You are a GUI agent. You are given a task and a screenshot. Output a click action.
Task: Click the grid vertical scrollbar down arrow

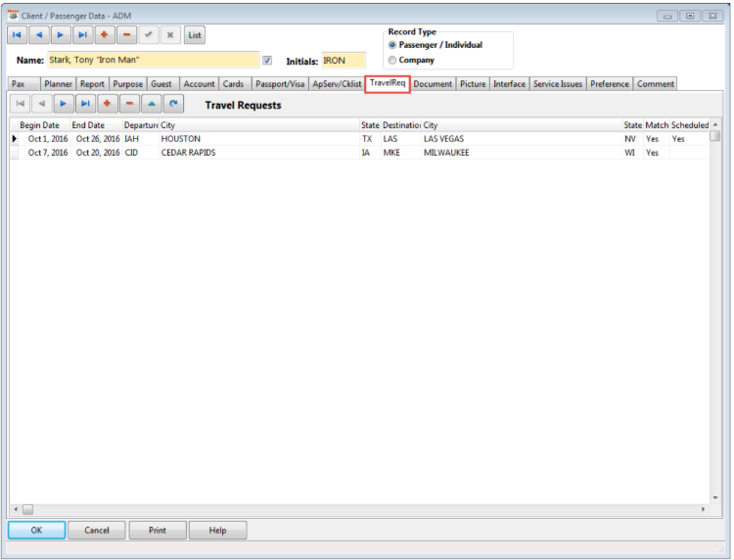point(714,497)
